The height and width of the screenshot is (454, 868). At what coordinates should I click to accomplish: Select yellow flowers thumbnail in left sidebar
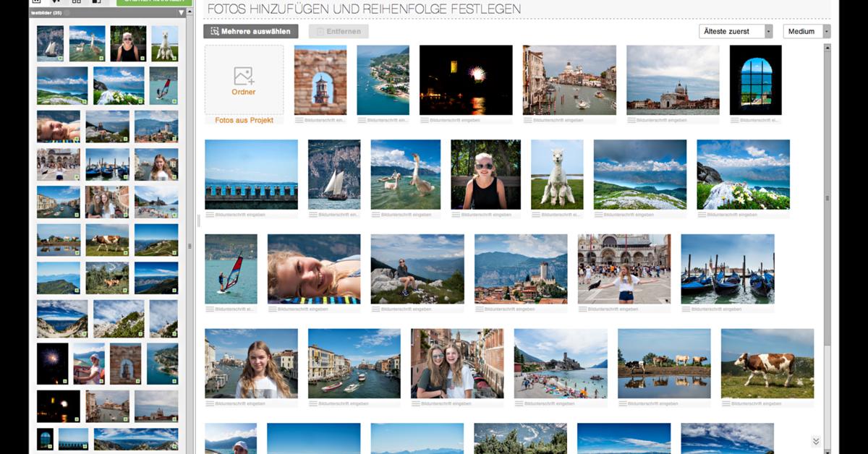[x=119, y=86]
